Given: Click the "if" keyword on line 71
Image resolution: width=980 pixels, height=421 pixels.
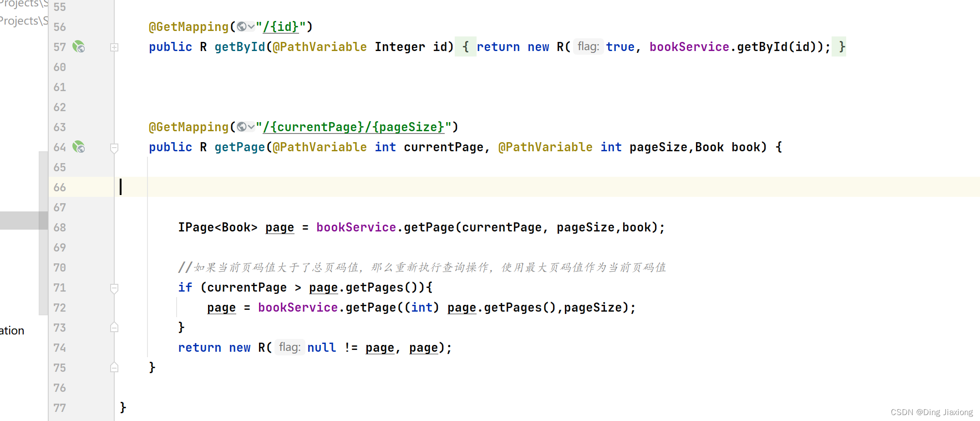Looking at the screenshot, I should (185, 288).
